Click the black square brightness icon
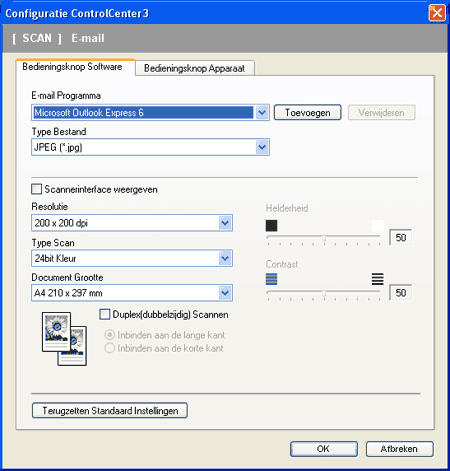450x471 pixels. coord(271,226)
